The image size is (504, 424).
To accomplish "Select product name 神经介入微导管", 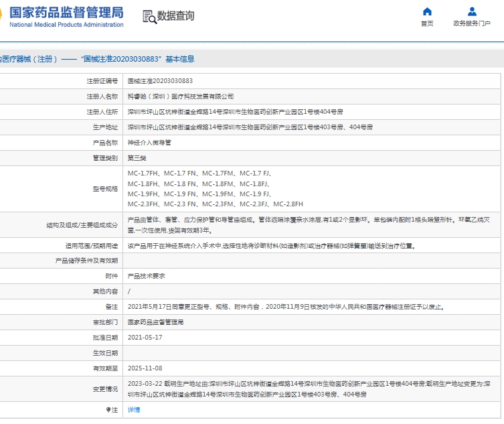I will coord(149,143).
